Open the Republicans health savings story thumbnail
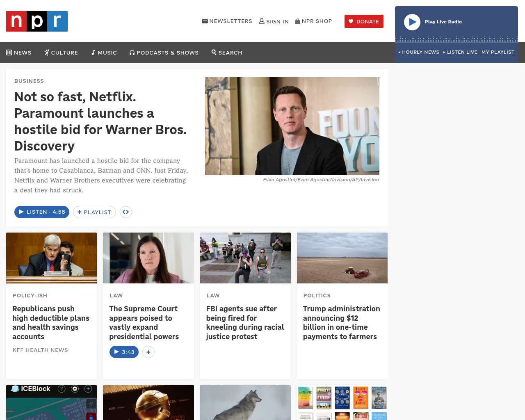The width and height of the screenshot is (525, 420). [x=51, y=258]
